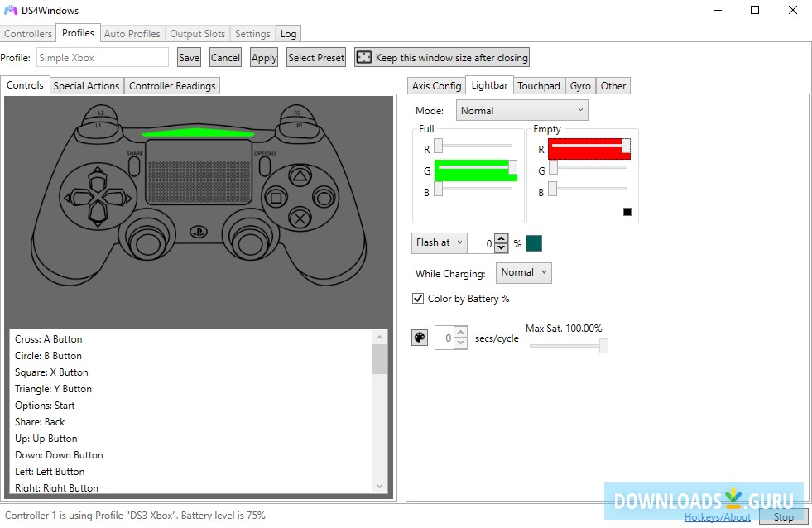Open the color cycling palette picker
812x528 pixels.
419,337
